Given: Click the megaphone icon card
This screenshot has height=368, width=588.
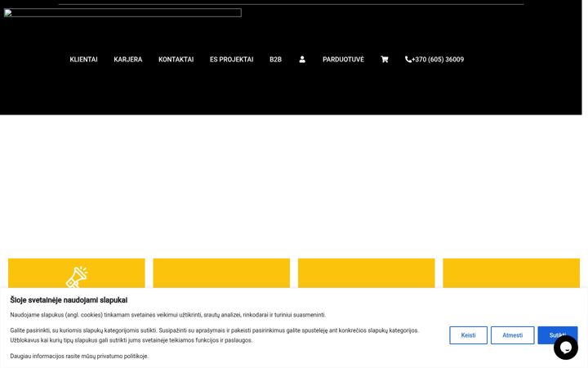Looking at the screenshot, I should [77, 273].
